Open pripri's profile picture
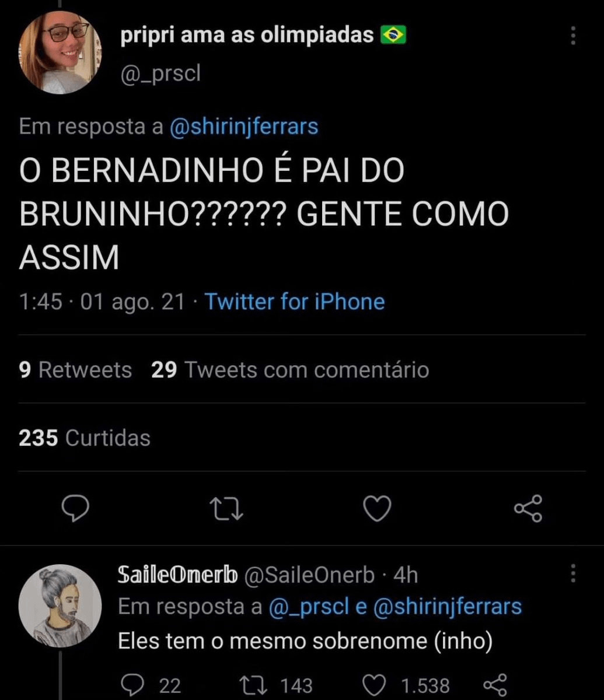The height and width of the screenshot is (700, 604). pyautogui.click(x=60, y=52)
